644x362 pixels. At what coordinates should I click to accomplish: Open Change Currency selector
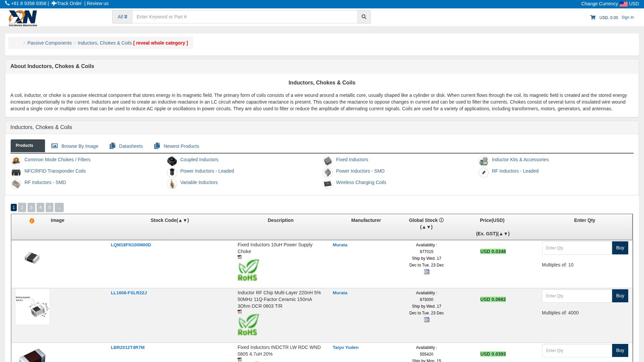pos(610,4)
